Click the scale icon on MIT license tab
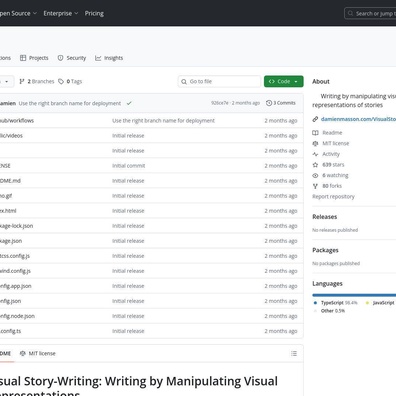This screenshot has height=396, width=396. tap(23, 353)
